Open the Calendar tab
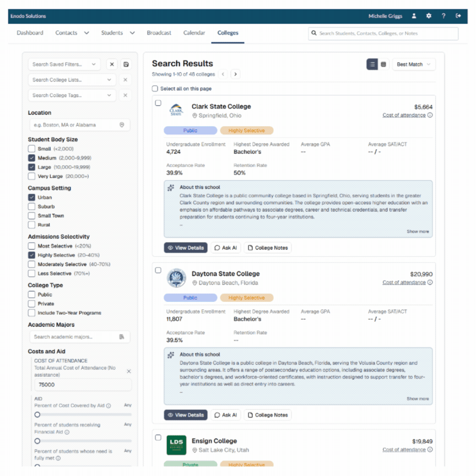Viewport: 476px width, 476px height. [194, 33]
